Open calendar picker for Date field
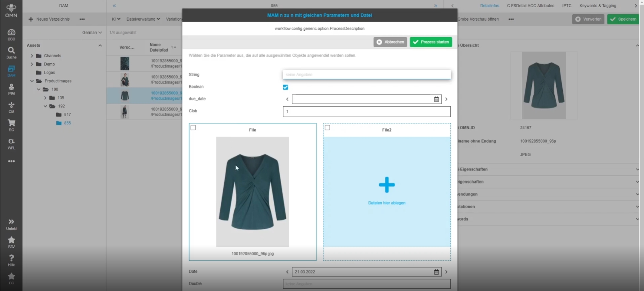This screenshot has height=291, width=644. (436, 272)
